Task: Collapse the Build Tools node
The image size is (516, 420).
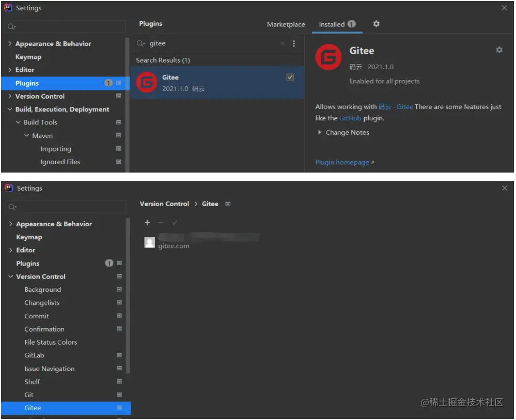Action: (x=18, y=122)
